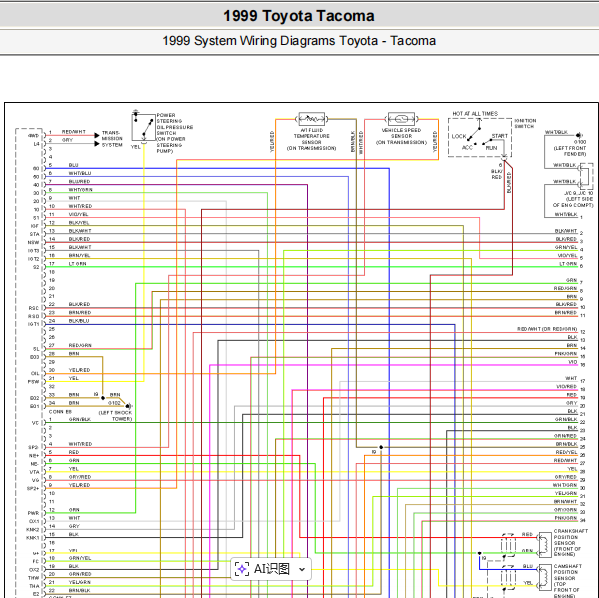Click the vehicle speed sensor symbol
This screenshot has height=598, width=599.
401,119
